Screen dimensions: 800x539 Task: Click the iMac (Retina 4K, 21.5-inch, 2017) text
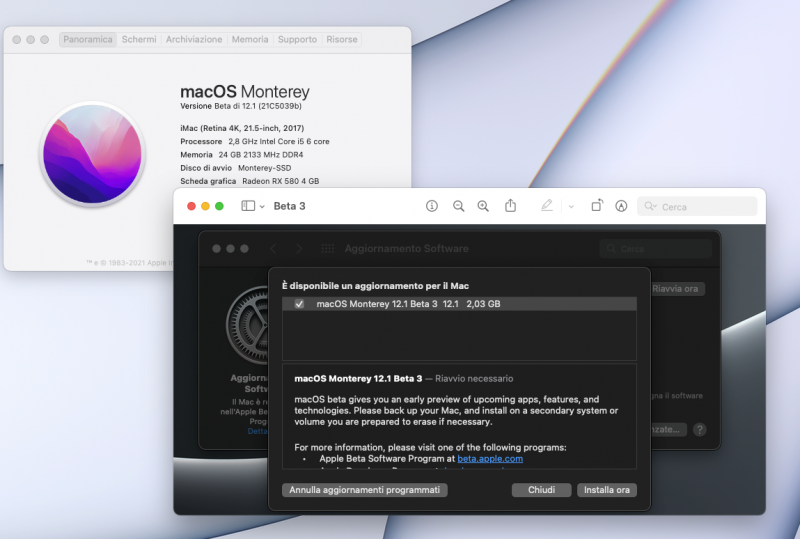[x=242, y=128]
